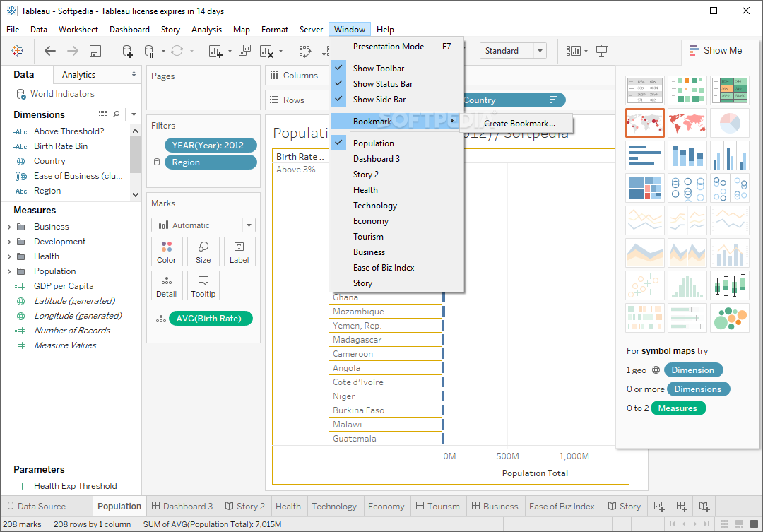Click the Region filter pill
763x532 pixels.
pyautogui.click(x=211, y=162)
